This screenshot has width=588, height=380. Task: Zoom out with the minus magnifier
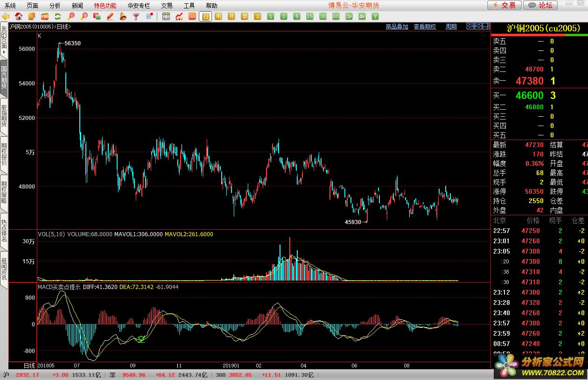pyautogui.click(x=84, y=17)
